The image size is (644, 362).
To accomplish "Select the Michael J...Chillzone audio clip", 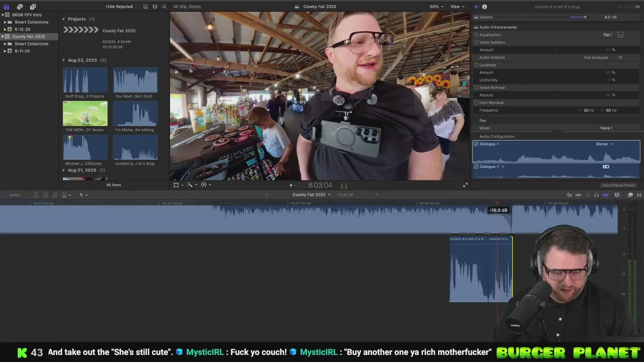I will [85, 147].
